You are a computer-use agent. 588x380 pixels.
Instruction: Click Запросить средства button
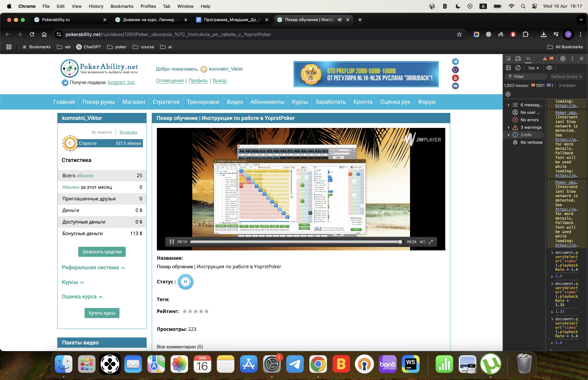(102, 252)
